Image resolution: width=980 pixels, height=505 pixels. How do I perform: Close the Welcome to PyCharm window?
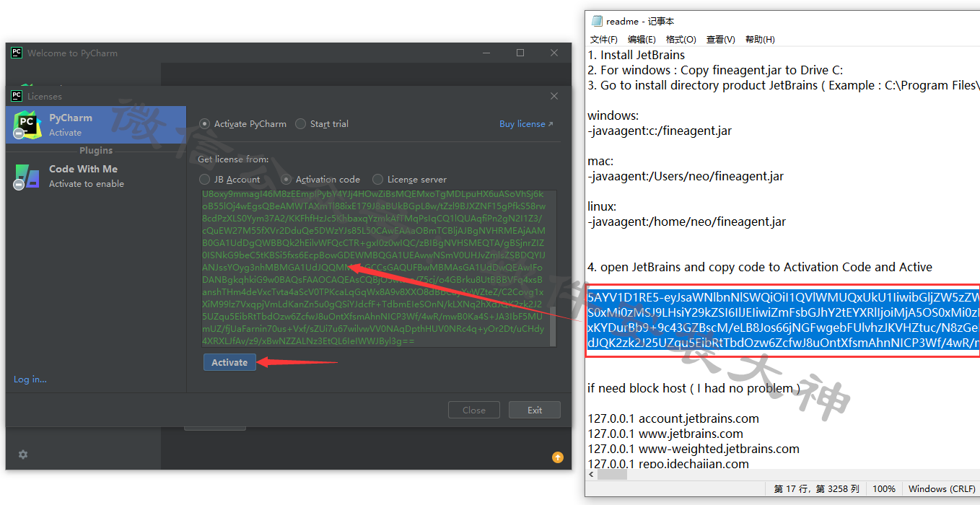(x=554, y=53)
